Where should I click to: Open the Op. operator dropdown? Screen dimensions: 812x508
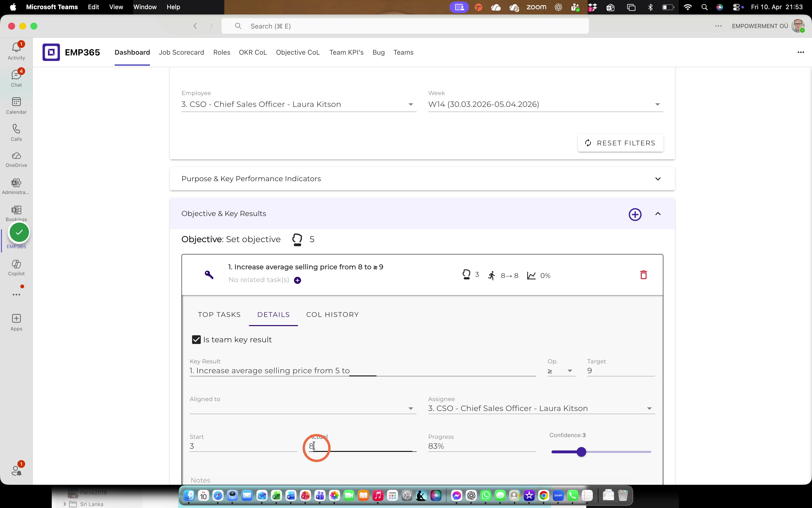click(561, 371)
